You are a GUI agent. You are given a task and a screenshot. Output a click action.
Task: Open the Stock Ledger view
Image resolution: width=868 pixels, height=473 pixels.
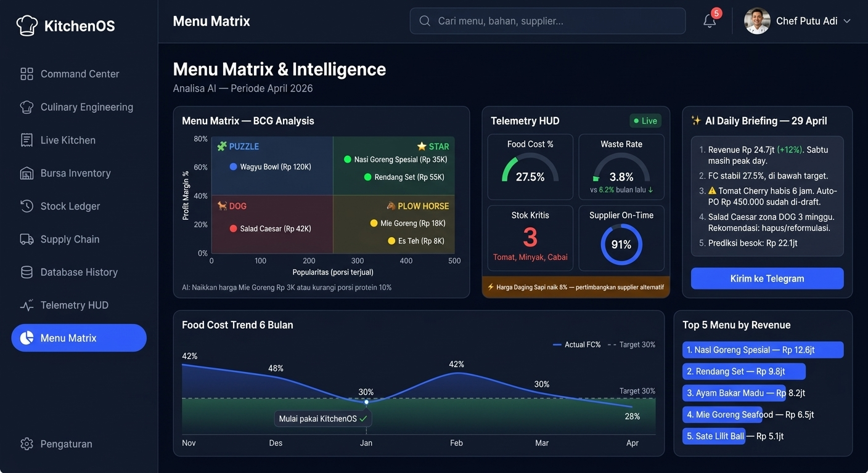pos(27,206)
